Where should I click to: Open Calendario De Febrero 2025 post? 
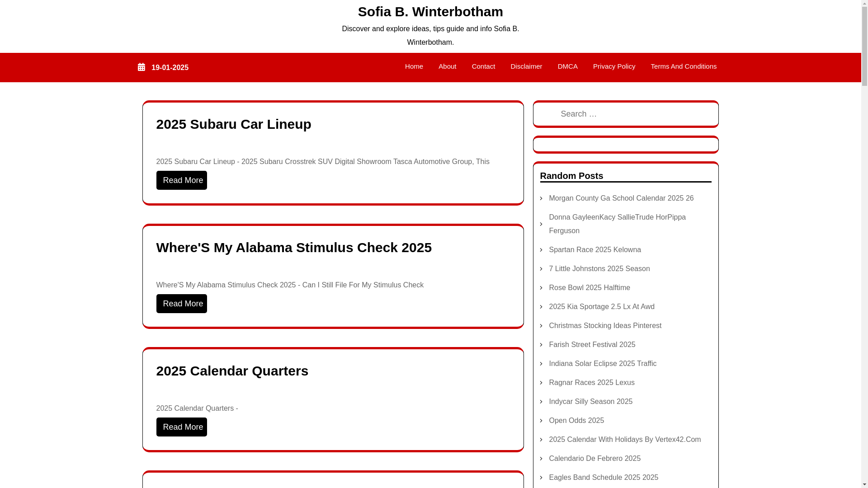click(595, 459)
